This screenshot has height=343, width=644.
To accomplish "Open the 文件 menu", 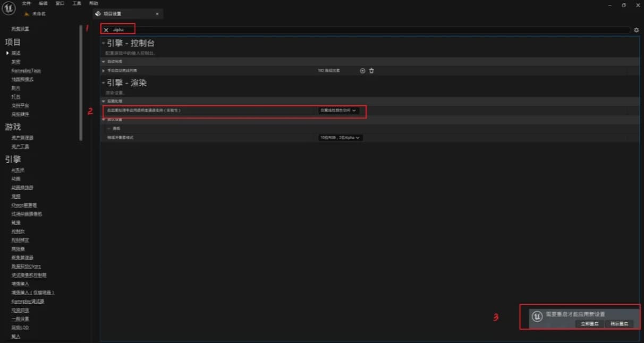I will pos(27,3).
